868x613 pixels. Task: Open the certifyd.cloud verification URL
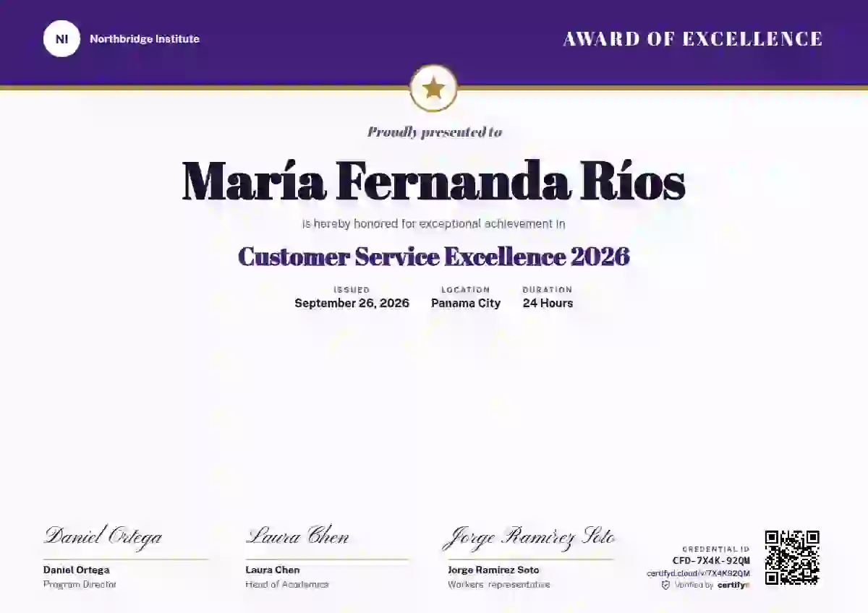(x=698, y=573)
